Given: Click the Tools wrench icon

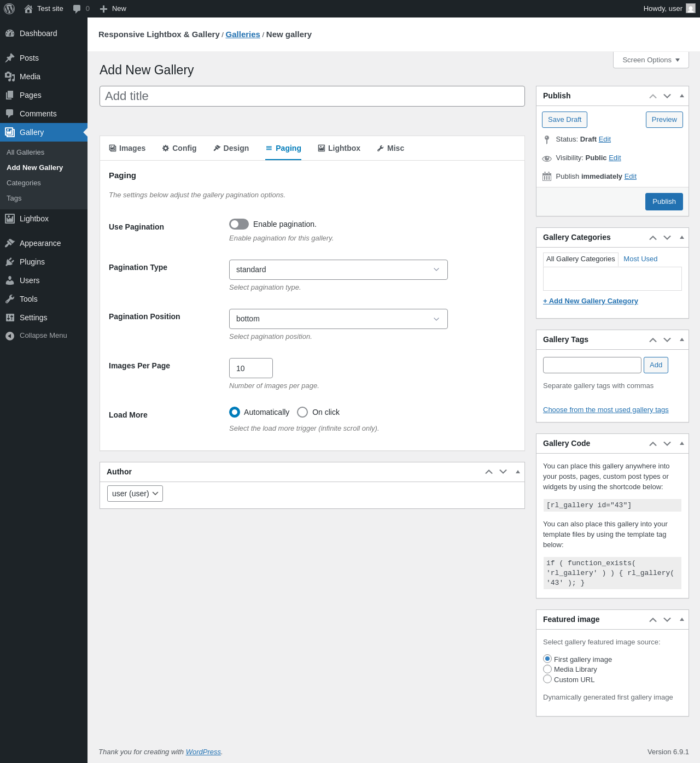Looking at the screenshot, I should [10, 299].
